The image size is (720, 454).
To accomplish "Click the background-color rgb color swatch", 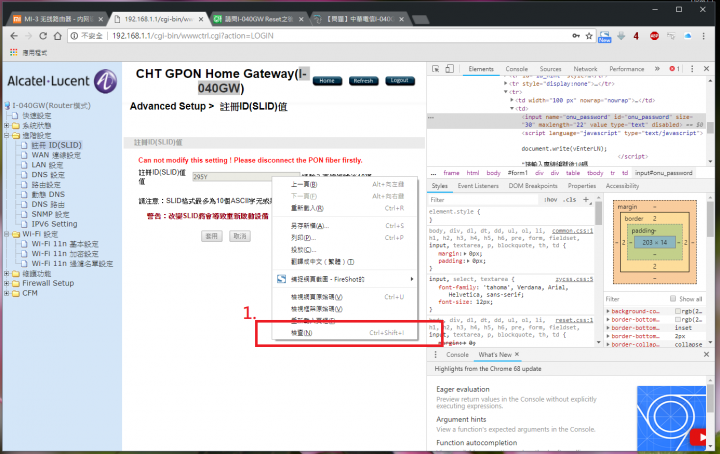I will [x=678, y=311].
